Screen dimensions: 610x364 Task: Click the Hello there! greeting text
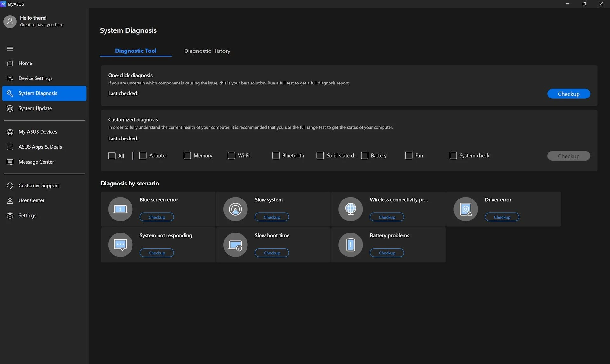(x=33, y=18)
